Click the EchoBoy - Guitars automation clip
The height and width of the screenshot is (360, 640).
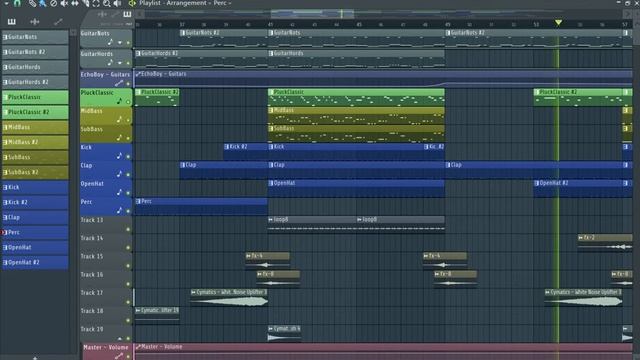(x=383, y=79)
